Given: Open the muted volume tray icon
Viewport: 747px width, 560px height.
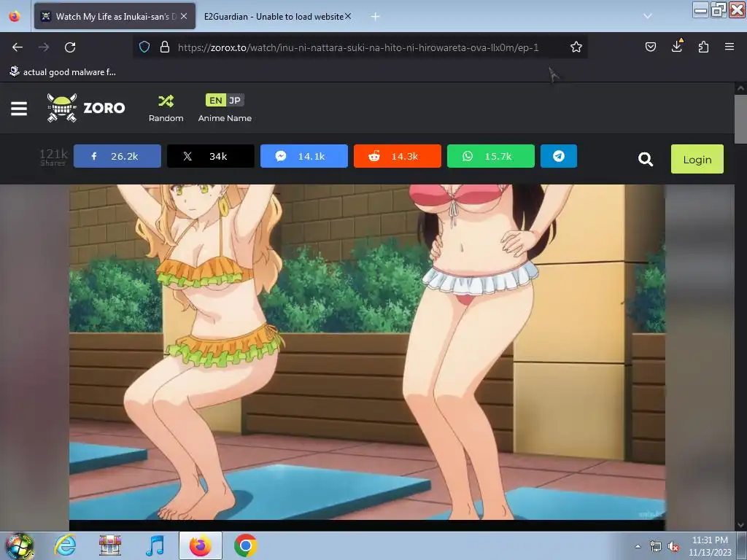Looking at the screenshot, I should coord(673,547).
